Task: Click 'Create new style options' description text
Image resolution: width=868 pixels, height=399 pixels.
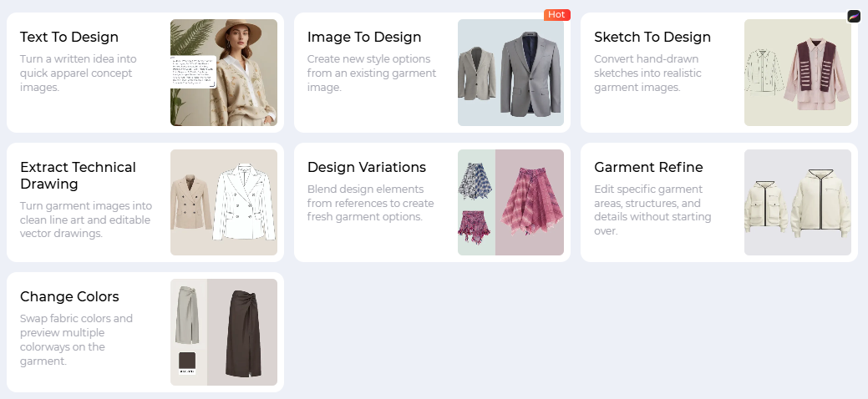Action: (372, 73)
